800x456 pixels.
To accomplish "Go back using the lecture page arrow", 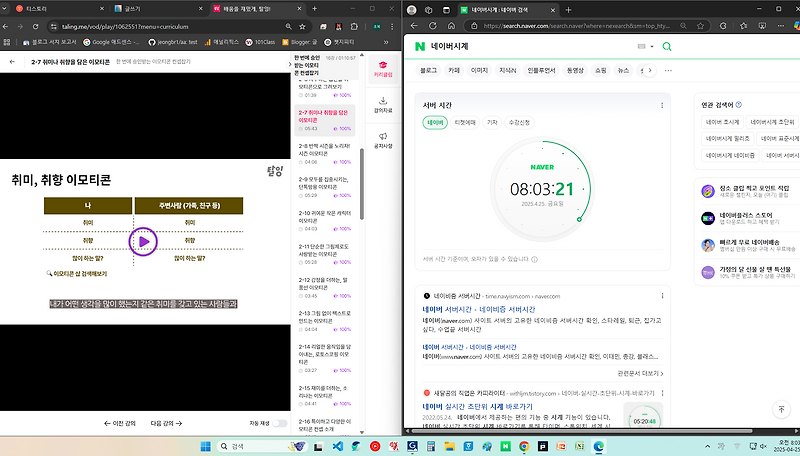I will pyautogui.click(x=12, y=62).
